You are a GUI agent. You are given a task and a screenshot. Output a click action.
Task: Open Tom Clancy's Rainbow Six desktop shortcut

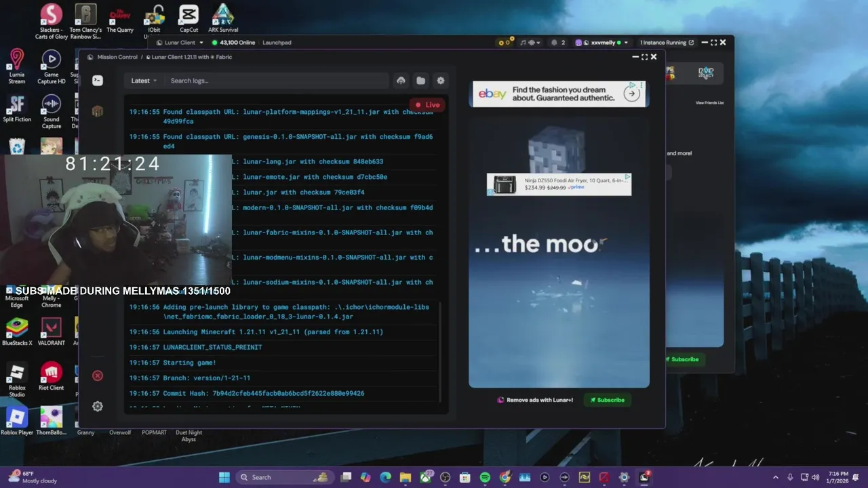tap(85, 22)
